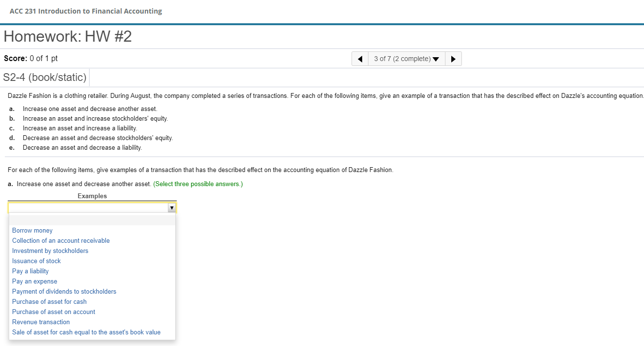Click the 'ACC 231 Introduction to Financial Accounting' title

[x=86, y=11]
